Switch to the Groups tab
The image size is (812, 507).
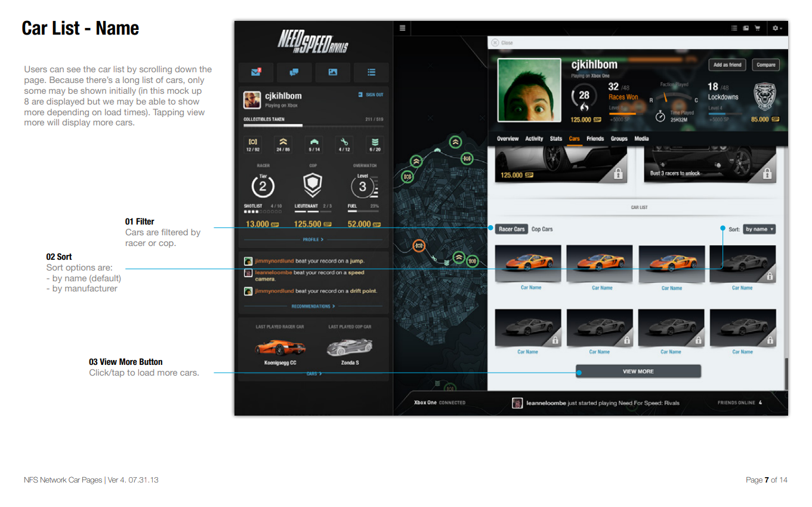[619, 139]
